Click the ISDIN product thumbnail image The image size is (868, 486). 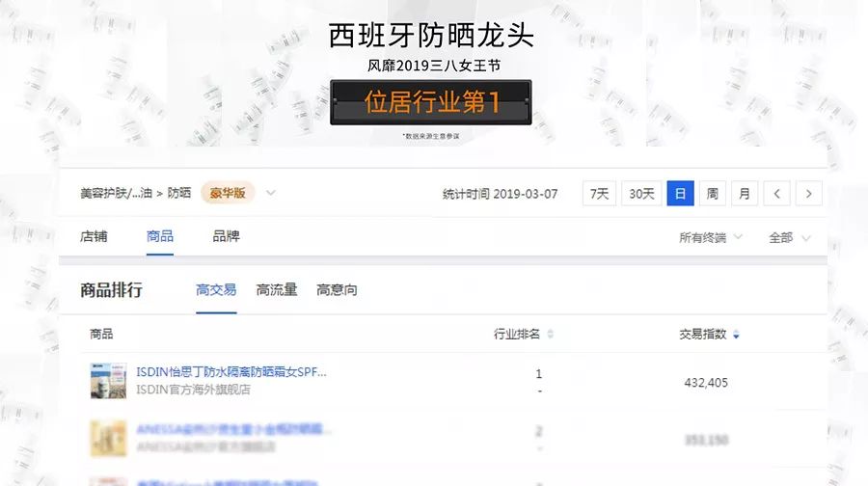[108, 381]
